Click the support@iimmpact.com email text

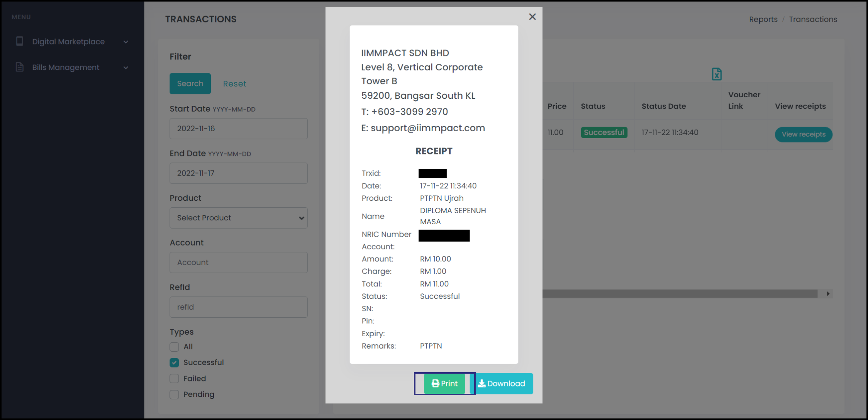point(428,128)
